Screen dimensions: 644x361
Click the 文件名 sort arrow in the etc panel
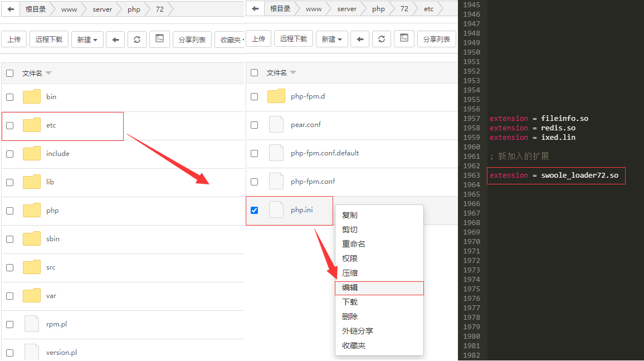pyautogui.click(x=294, y=73)
